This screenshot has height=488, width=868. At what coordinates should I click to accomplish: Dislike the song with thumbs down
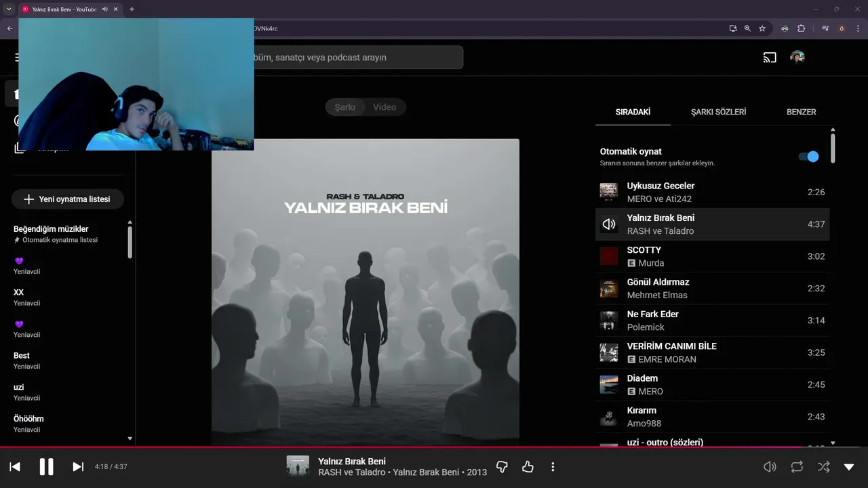pyautogui.click(x=502, y=466)
